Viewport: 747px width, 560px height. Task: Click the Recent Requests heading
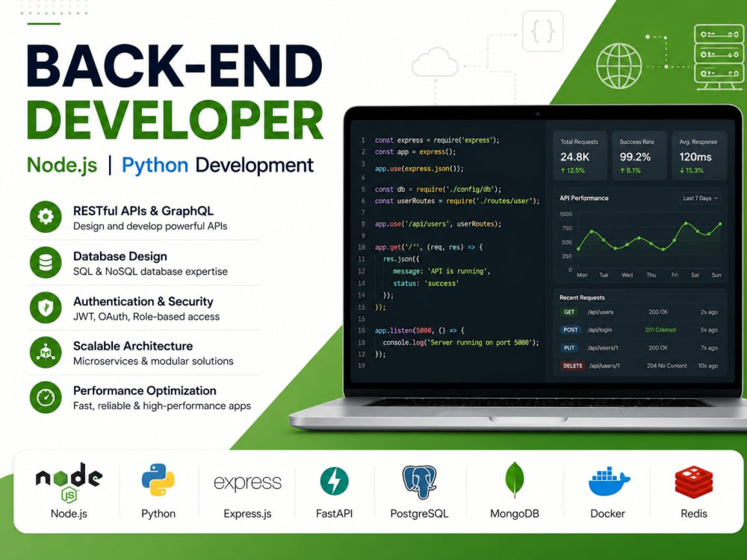(582, 298)
